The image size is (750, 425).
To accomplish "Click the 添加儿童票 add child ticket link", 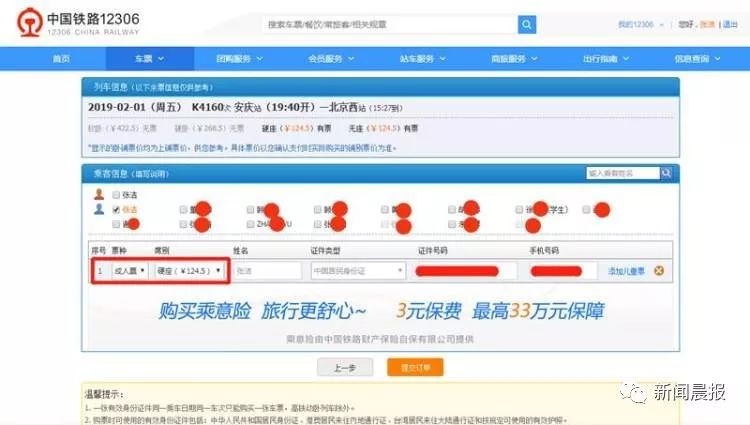I will (626, 271).
